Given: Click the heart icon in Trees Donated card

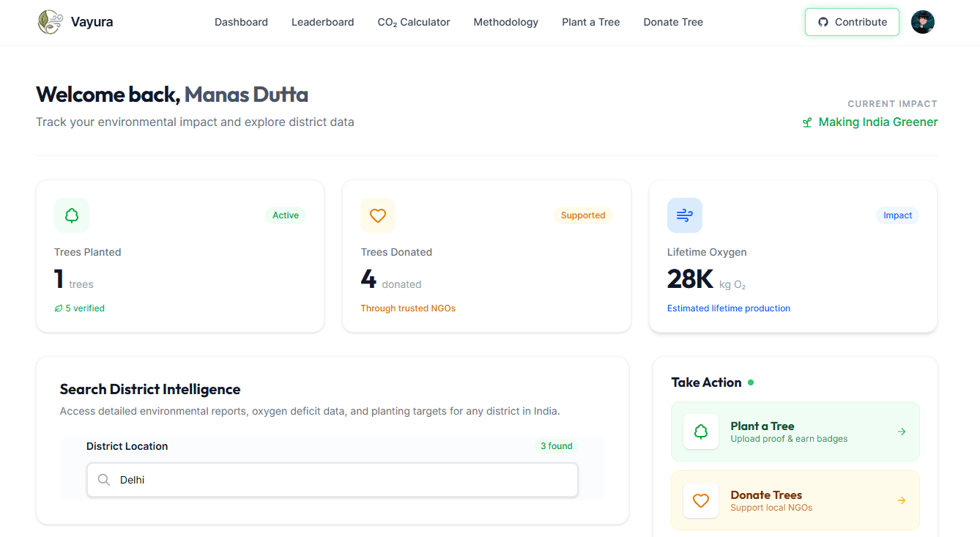Looking at the screenshot, I should 378,215.
